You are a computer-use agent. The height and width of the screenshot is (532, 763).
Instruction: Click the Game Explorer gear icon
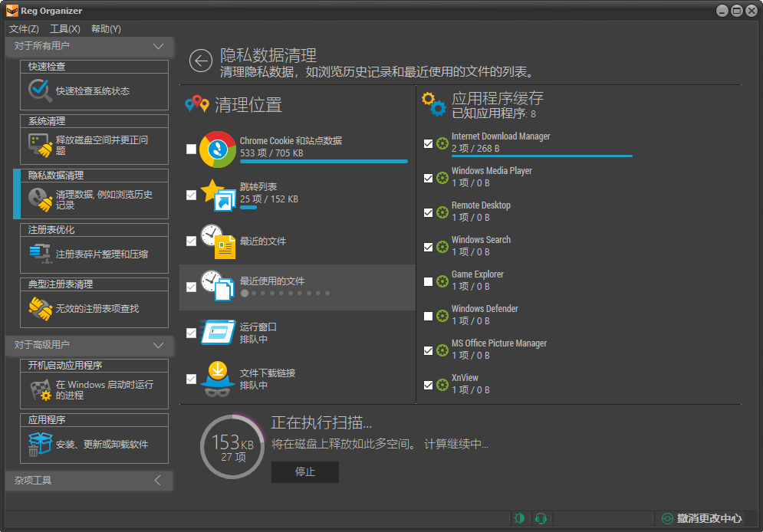click(442, 281)
